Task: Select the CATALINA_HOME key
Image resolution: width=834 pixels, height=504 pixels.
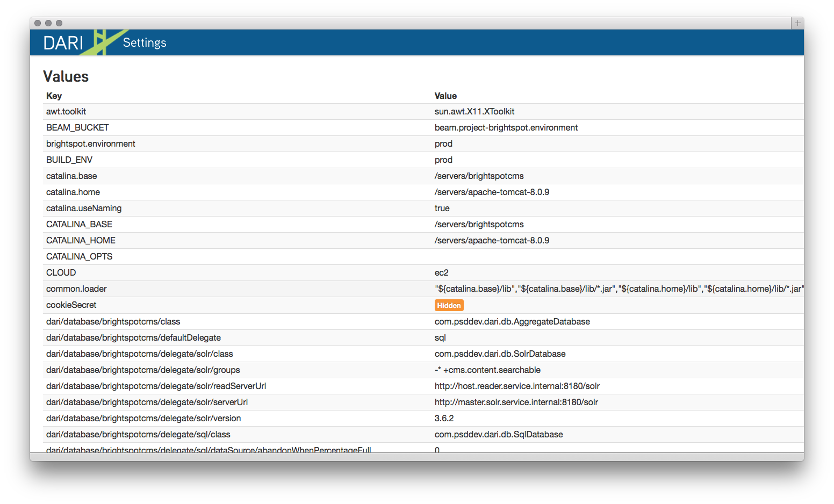Action: click(x=81, y=240)
